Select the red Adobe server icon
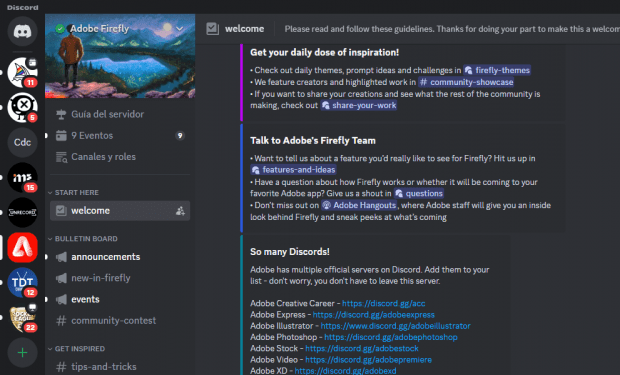Image resolution: width=620 pixels, height=375 pixels. pos(23,248)
